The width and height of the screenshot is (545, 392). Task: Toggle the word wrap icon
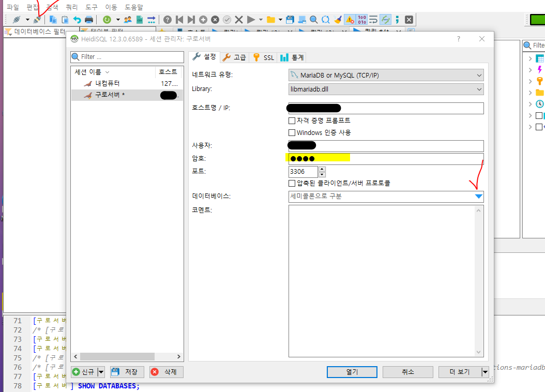click(374, 20)
